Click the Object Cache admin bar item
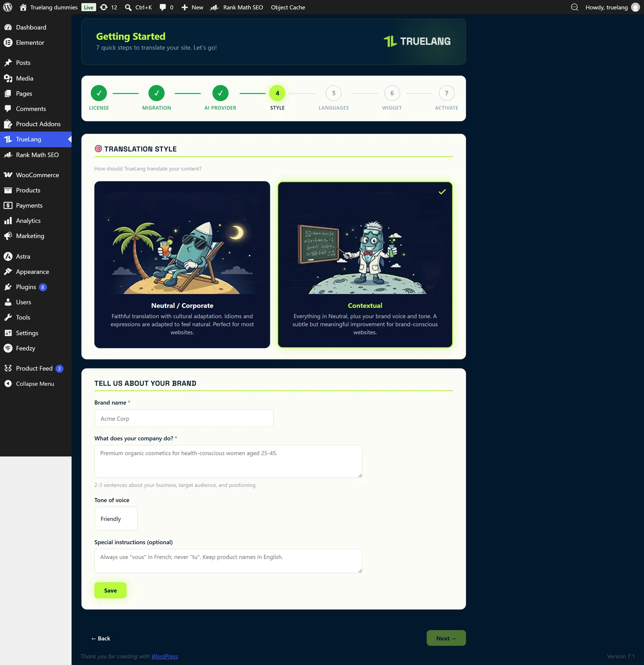 point(288,7)
